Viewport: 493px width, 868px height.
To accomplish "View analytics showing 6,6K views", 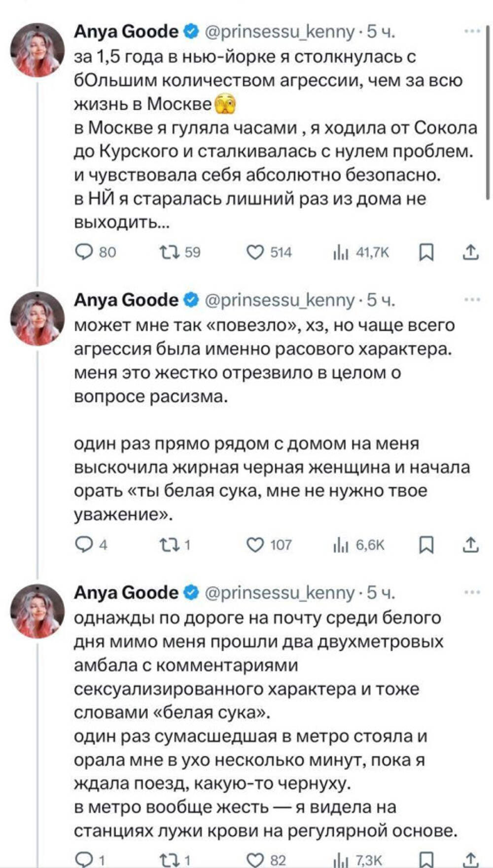I will [340, 545].
